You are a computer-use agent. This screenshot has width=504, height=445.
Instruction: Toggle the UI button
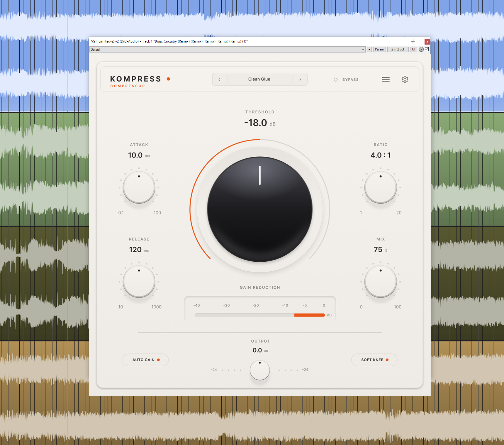point(413,49)
